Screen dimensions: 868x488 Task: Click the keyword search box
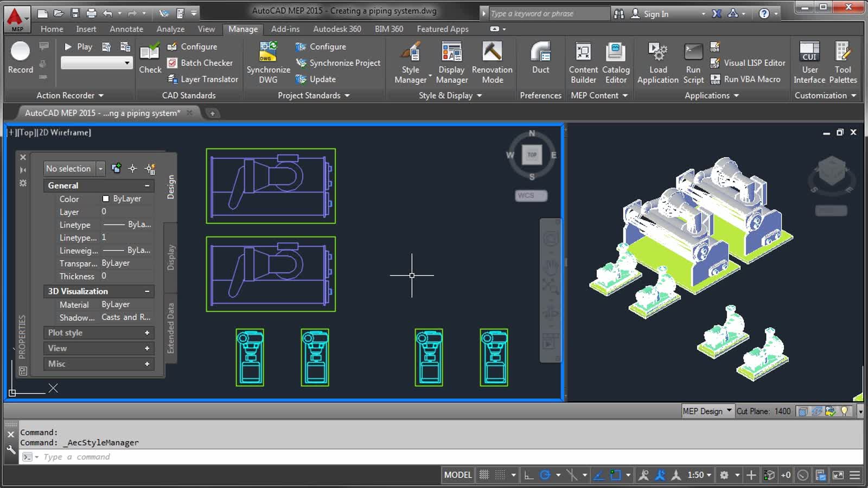coord(550,14)
